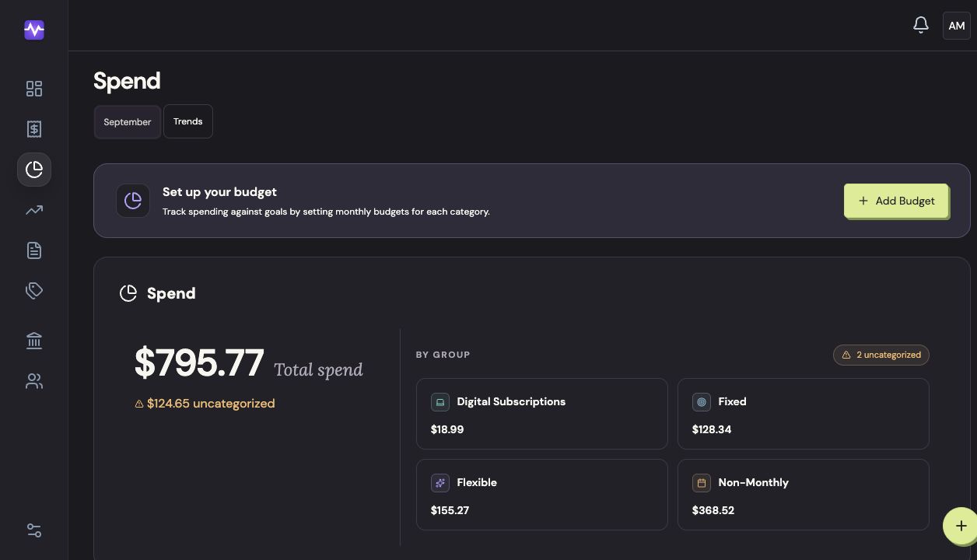The image size is (977, 560).
Task: Open the tags icon in sidebar
Action: point(34,291)
